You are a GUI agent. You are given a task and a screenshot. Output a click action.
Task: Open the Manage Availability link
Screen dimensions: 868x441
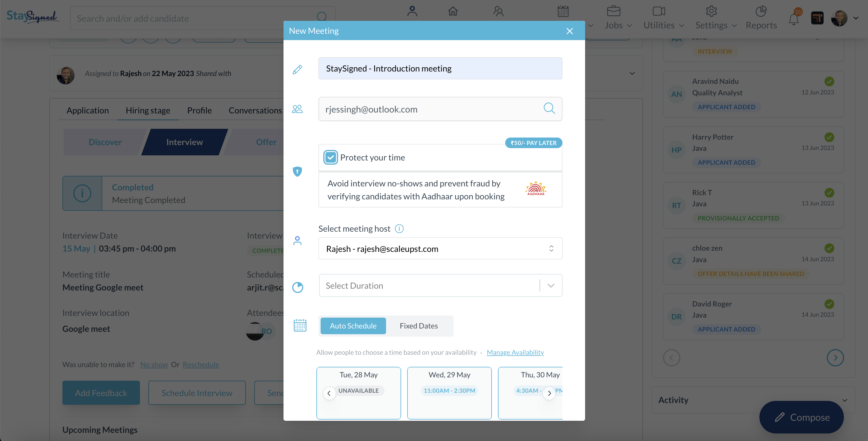(515, 352)
